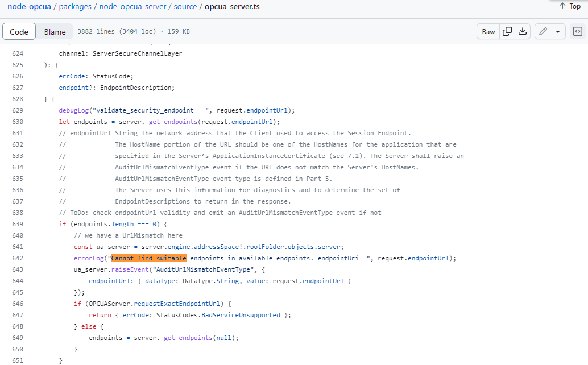This screenshot has width=588, height=365.
Task: Select line number 639
Action: click(18, 224)
